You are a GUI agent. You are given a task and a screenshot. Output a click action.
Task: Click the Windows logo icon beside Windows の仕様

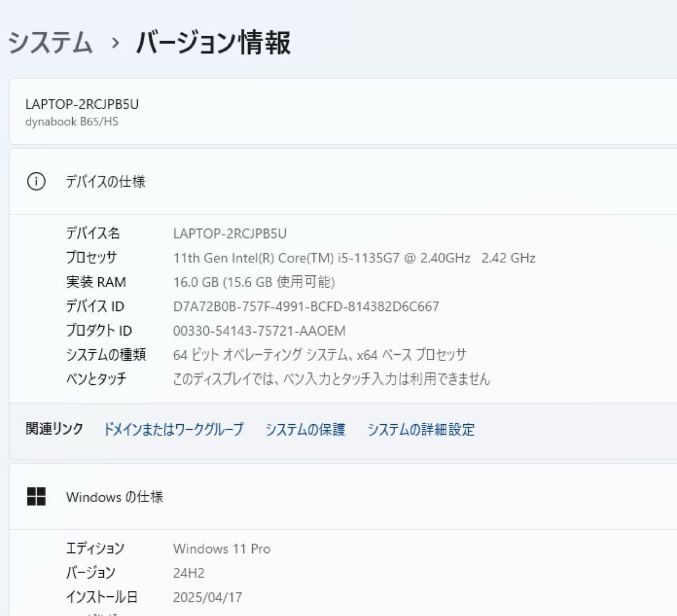36,496
